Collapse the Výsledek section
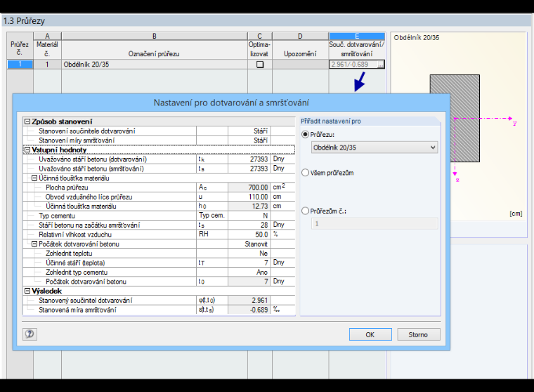The image size is (534, 392). tap(27, 291)
